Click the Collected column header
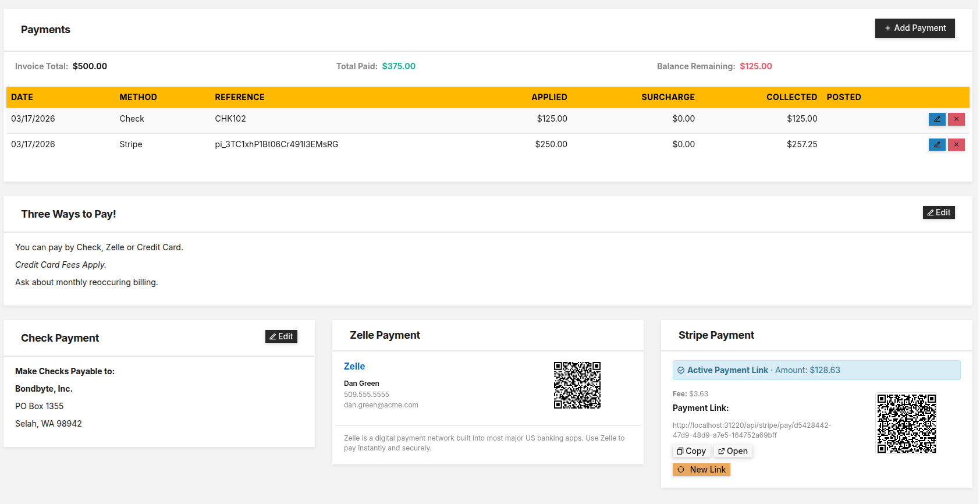The width and height of the screenshot is (980, 504). (791, 97)
